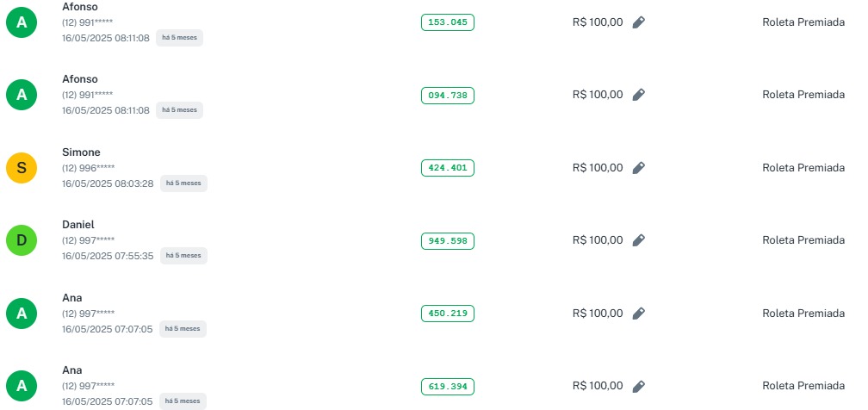Image resolution: width=868 pixels, height=410 pixels.
Task: Edit Simone's R$ 100,00 value via pencil
Action: tap(638, 168)
